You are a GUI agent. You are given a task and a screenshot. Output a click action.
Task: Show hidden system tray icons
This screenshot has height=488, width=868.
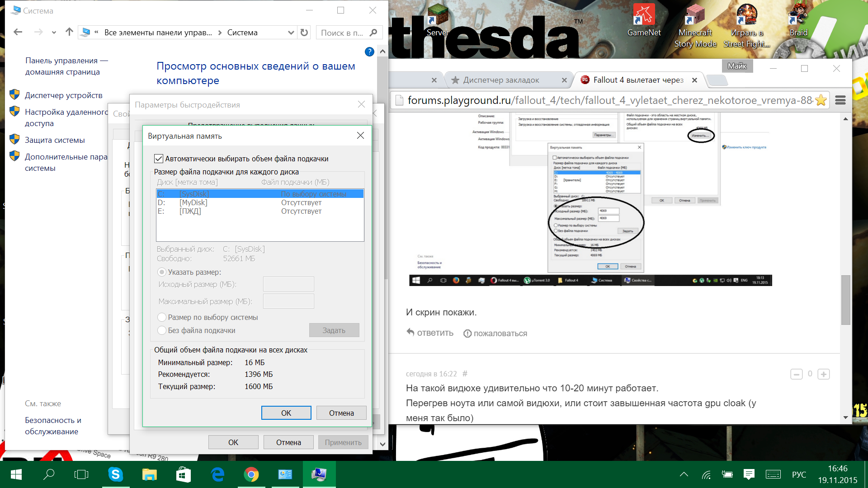pyautogui.click(x=684, y=474)
